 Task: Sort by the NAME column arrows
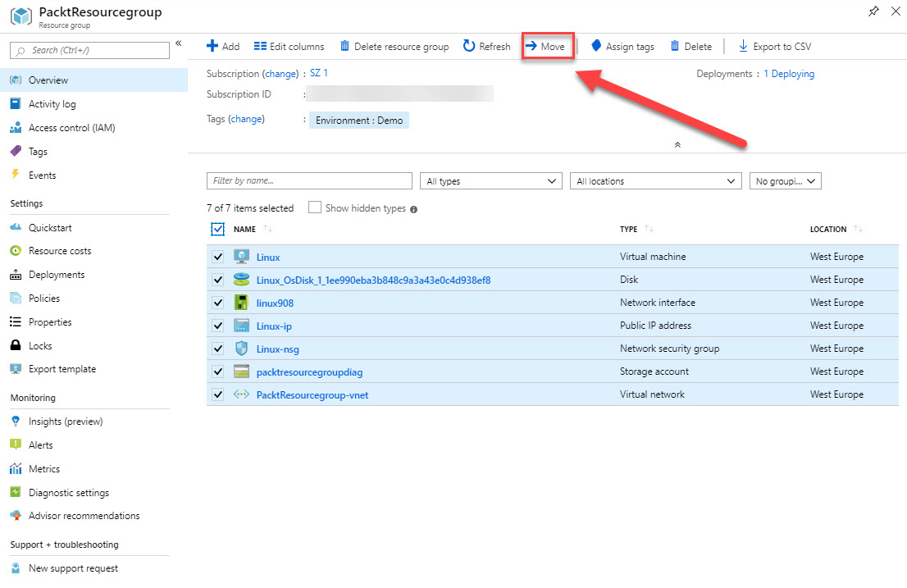(x=267, y=229)
